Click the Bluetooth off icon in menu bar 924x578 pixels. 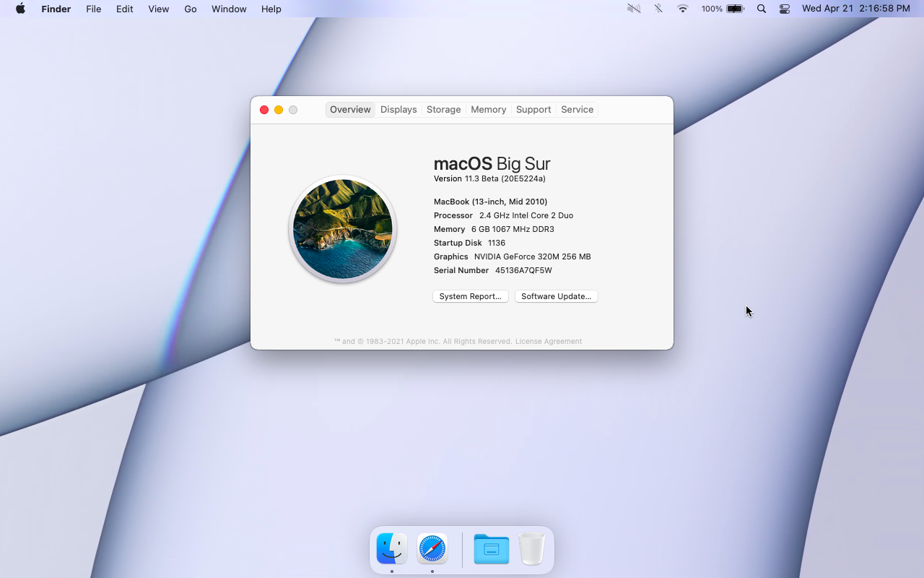658,9
